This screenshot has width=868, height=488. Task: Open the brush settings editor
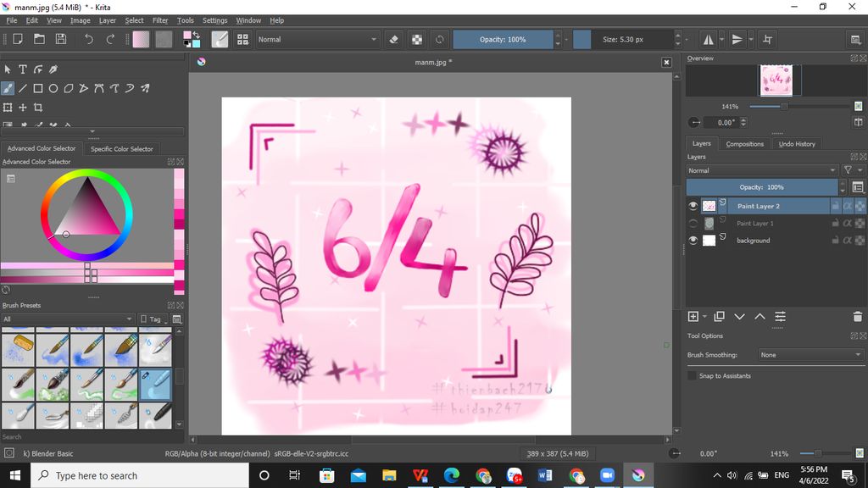click(x=220, y=39)
